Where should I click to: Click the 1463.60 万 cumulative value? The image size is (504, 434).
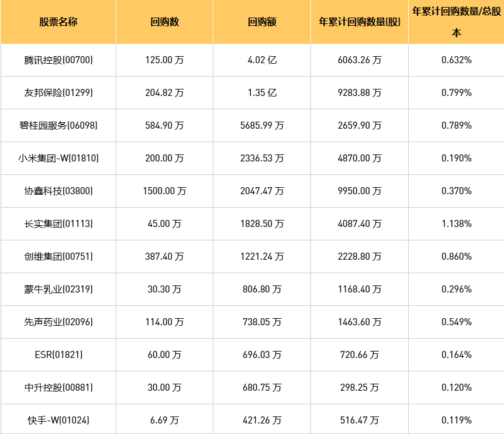pos(360,322)
